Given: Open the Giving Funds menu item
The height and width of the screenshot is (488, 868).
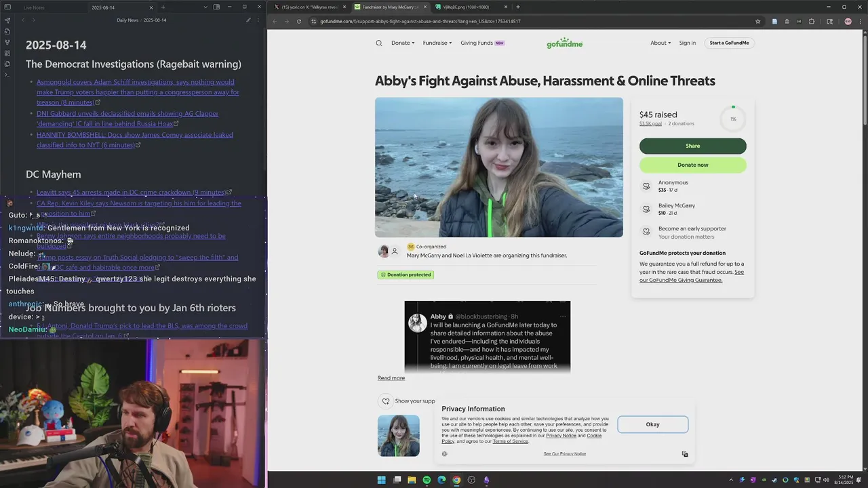Looking at the screenshot, I should [482, 43].
